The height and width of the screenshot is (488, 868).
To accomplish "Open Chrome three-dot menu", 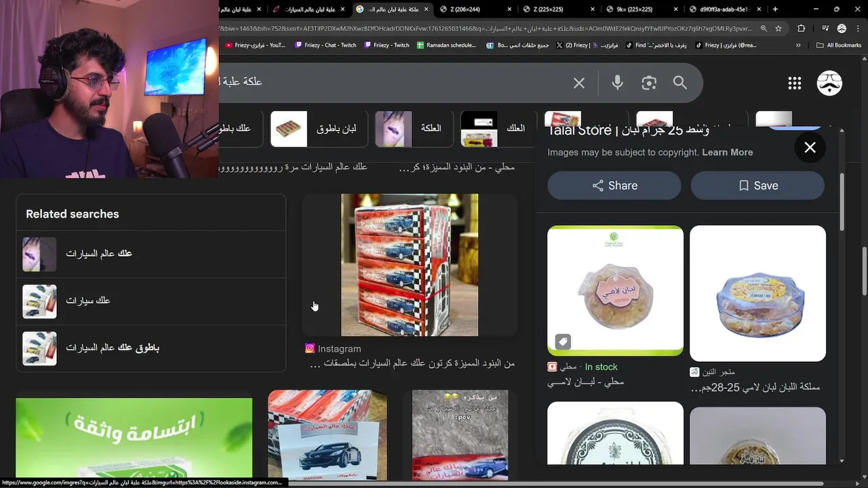I will 858,28.
